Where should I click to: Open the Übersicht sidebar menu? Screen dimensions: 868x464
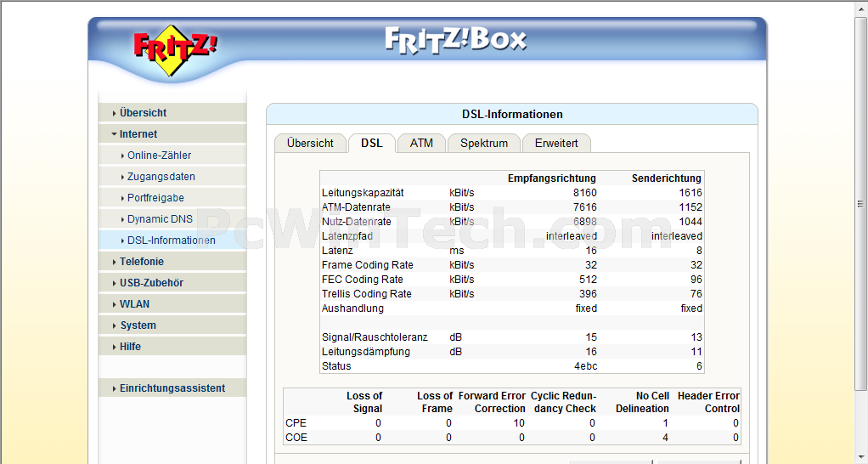pyautogui.click(x=172, y=112)
